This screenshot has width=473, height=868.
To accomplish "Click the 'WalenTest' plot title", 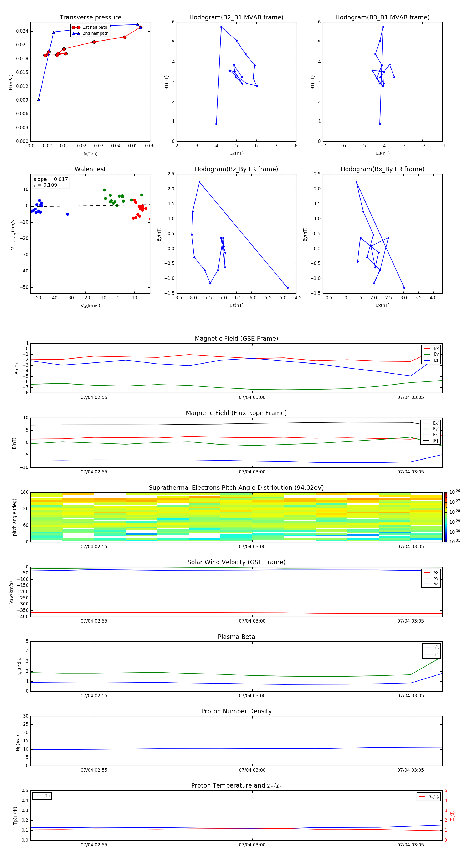I will tap(90, 169).
